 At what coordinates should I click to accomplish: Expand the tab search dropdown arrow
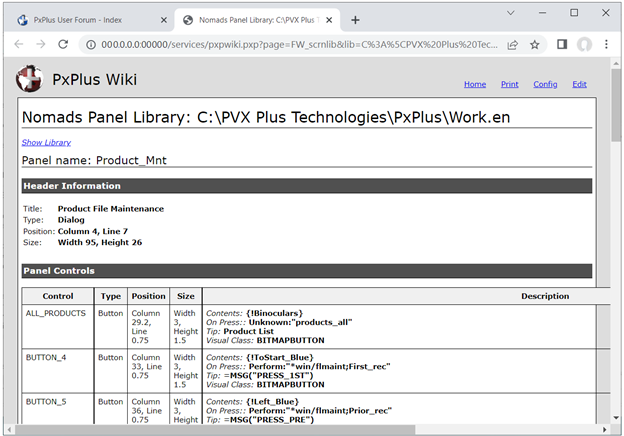click(x=510, y=13)
